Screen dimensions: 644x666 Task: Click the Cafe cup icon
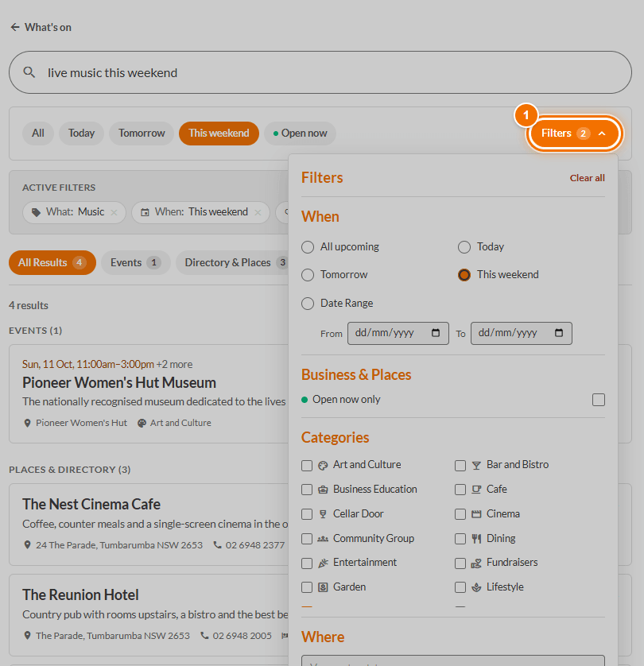point(476,490)
